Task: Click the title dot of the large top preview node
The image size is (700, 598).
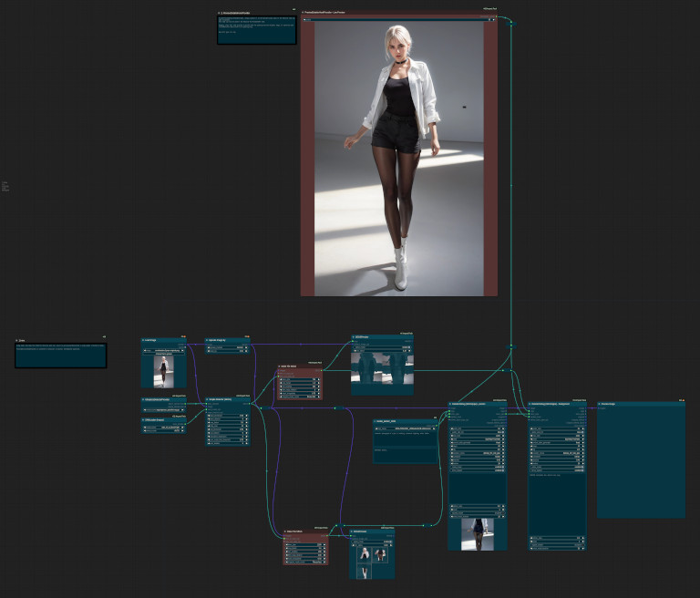Action: click(x=304, y=14)
